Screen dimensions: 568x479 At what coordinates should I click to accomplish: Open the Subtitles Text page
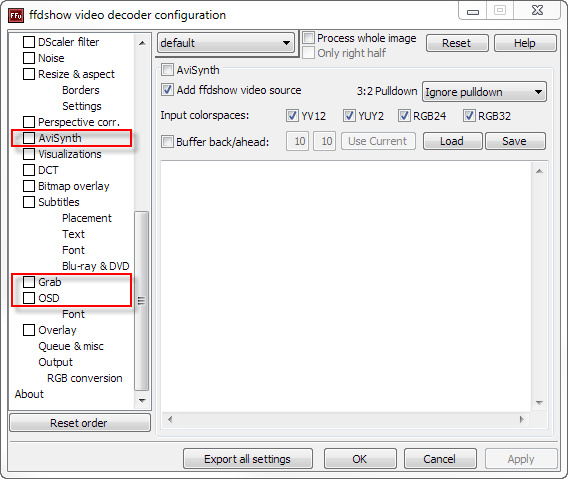point(73,234)
